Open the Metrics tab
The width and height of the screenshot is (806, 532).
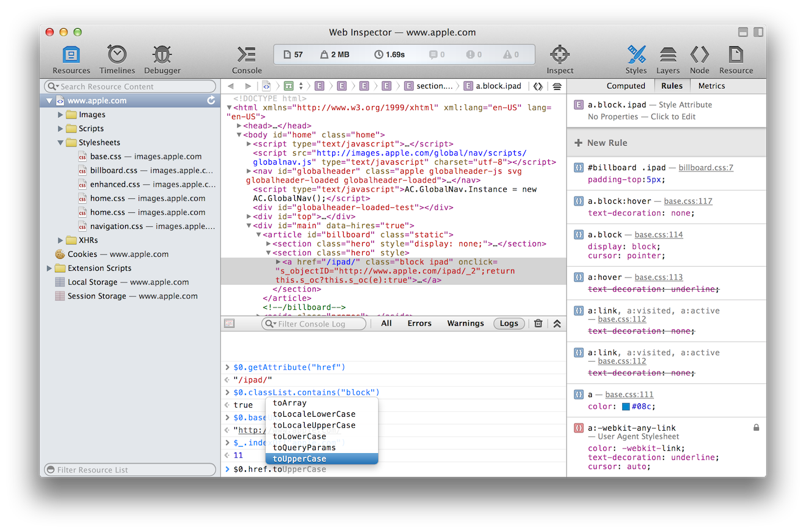[x=711, y=85]
